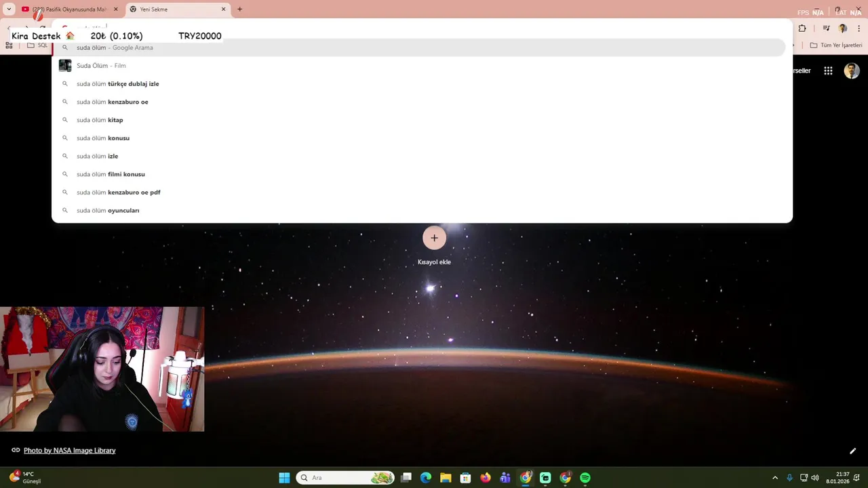Open the Google apps grid
This screenshot has height=488, width=868.
pyautogui.click(x=828, y=70)
